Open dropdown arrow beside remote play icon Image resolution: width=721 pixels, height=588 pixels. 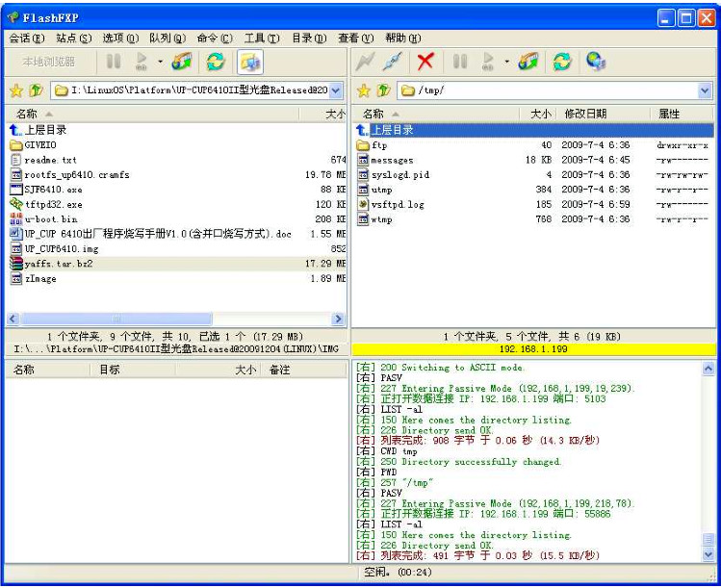[x=506, y=62]
